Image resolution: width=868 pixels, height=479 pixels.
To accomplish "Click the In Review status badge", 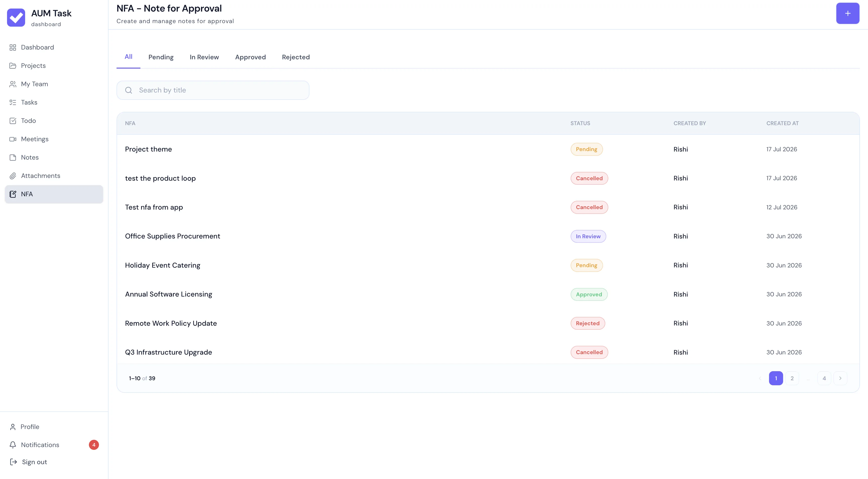I will tap(588, 236).
